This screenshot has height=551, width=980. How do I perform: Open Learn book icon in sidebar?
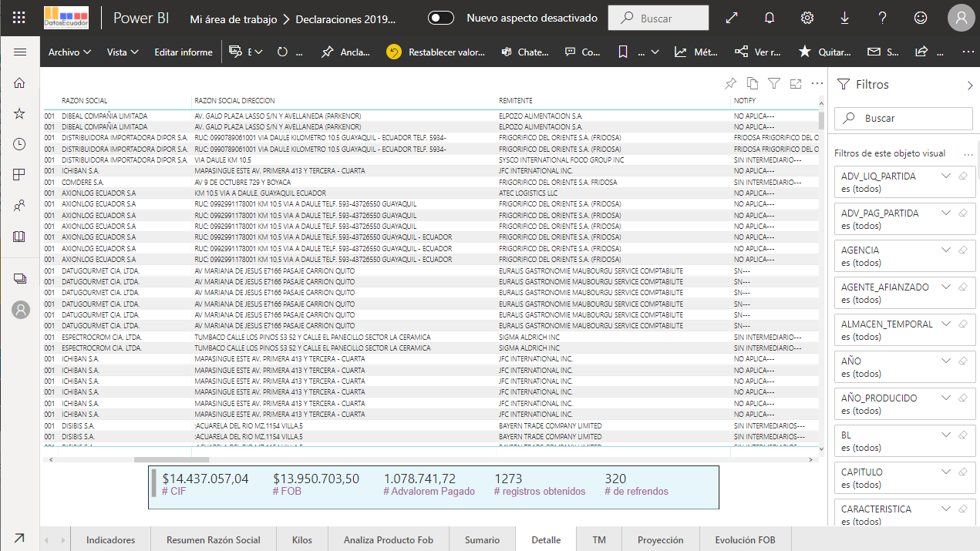pos(20,237)
